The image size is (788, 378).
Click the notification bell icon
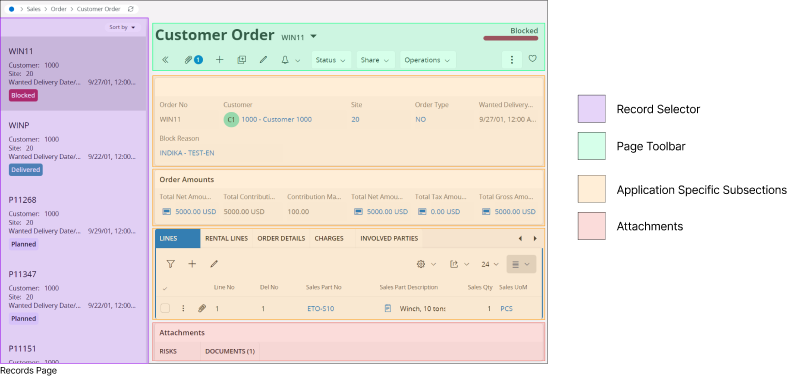[285, 60]
